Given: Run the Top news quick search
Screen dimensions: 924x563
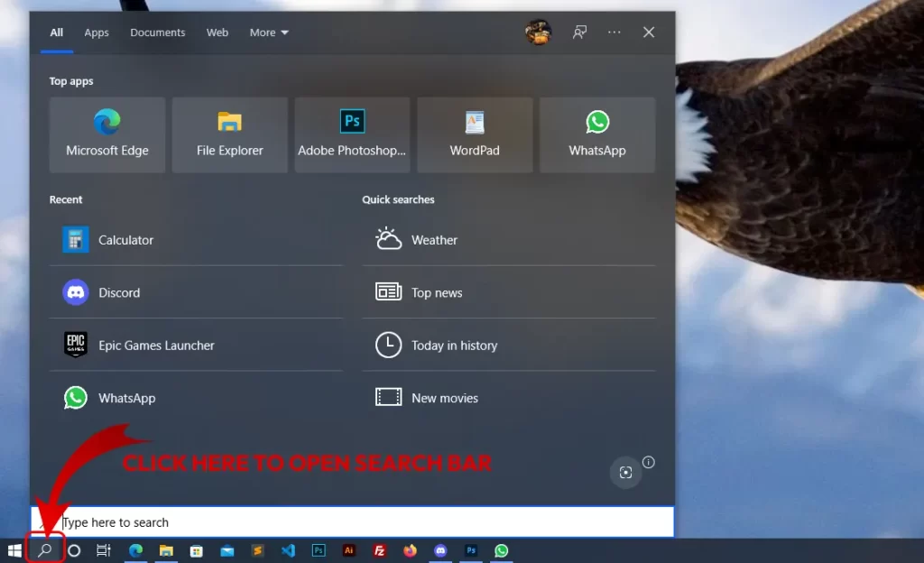Looking at the screenshot, I should coord(509,292).
